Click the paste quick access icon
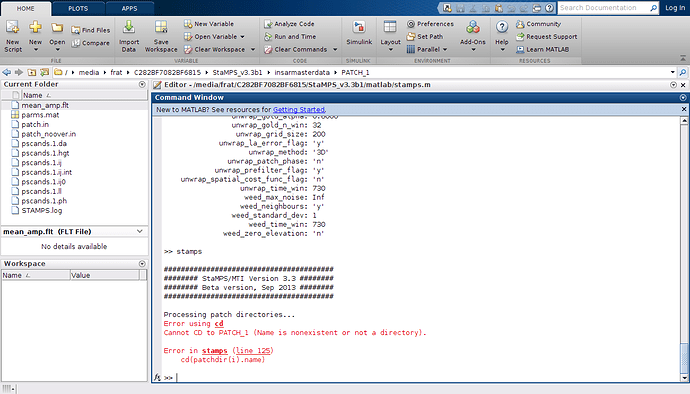The image size is (690, 394). 499,8
